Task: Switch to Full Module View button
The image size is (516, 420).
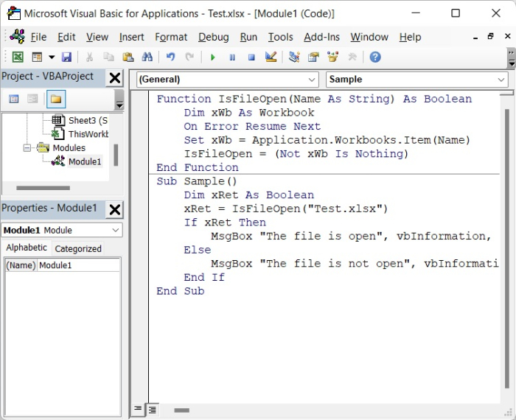Action: tap(152, 409)
